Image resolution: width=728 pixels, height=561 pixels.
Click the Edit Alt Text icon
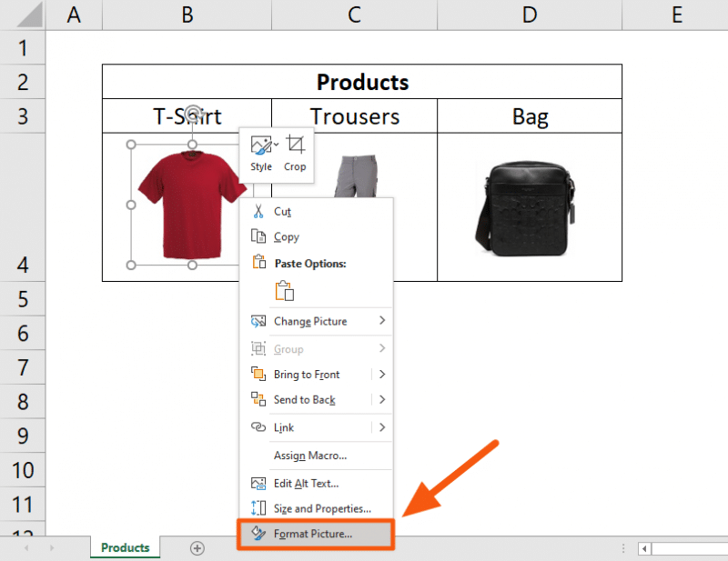point(258,483)
